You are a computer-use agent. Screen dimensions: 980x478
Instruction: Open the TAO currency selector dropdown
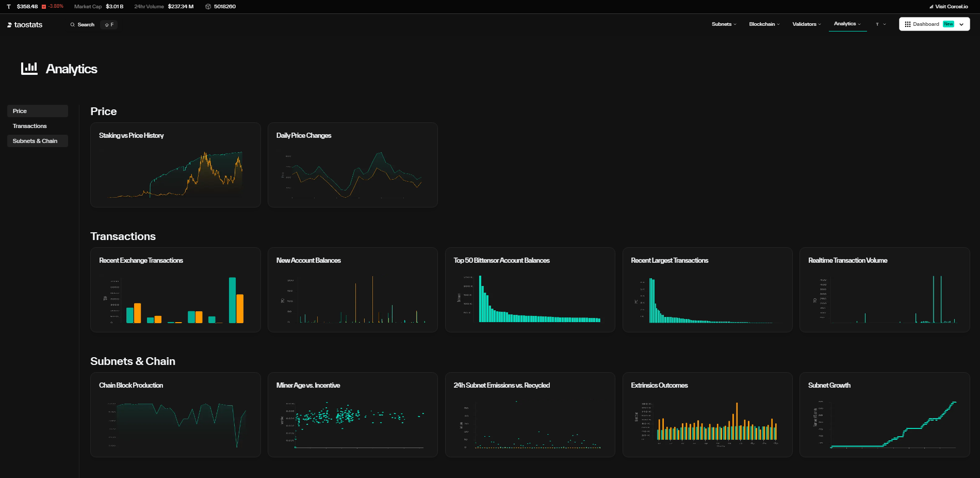[x=880, y=24]
